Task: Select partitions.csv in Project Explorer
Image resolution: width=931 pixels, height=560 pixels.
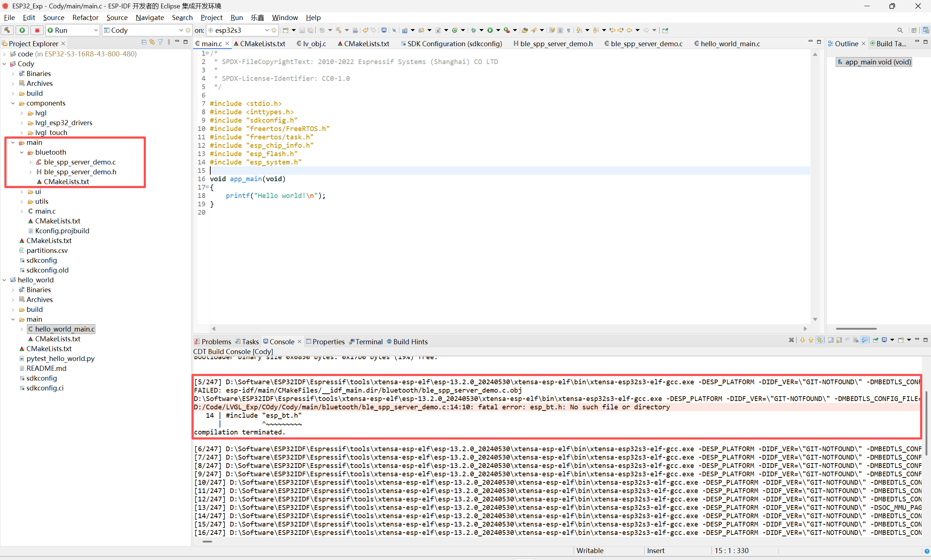Action: pyautogui.click(x=47, y=250)
